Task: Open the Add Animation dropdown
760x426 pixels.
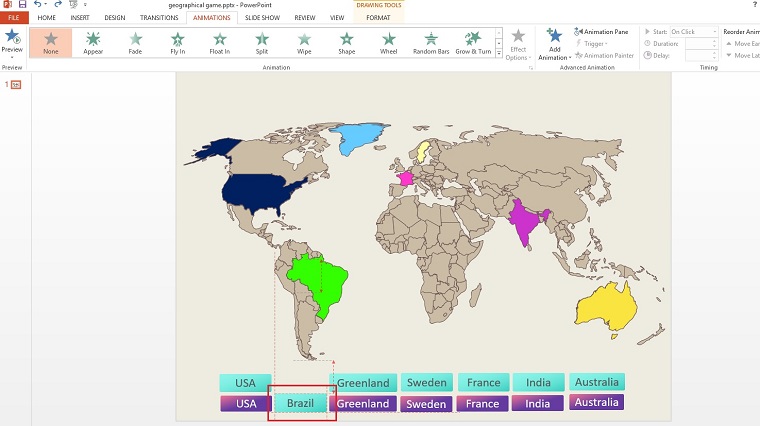Action: (x=553, y=46)
